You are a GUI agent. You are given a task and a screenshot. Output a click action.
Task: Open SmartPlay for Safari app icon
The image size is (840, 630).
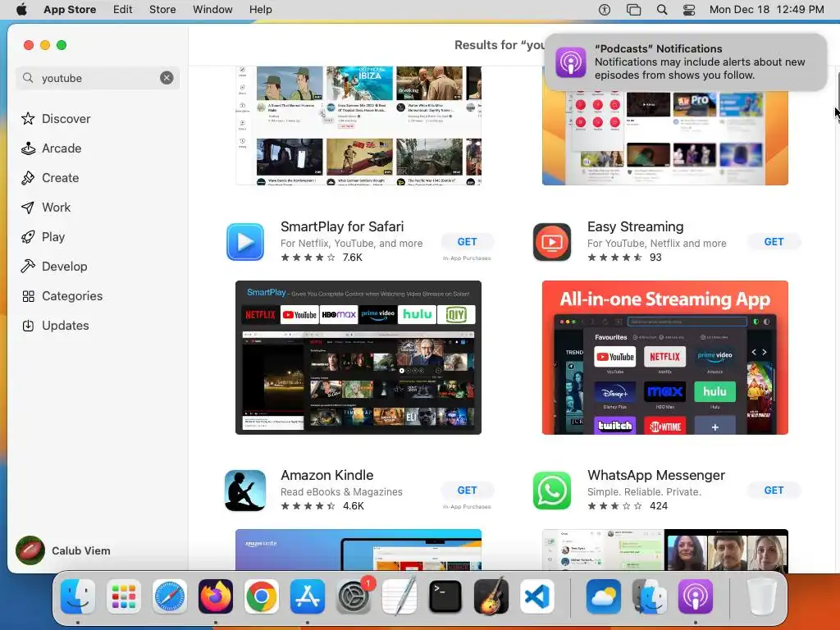[x=244, y=242]
